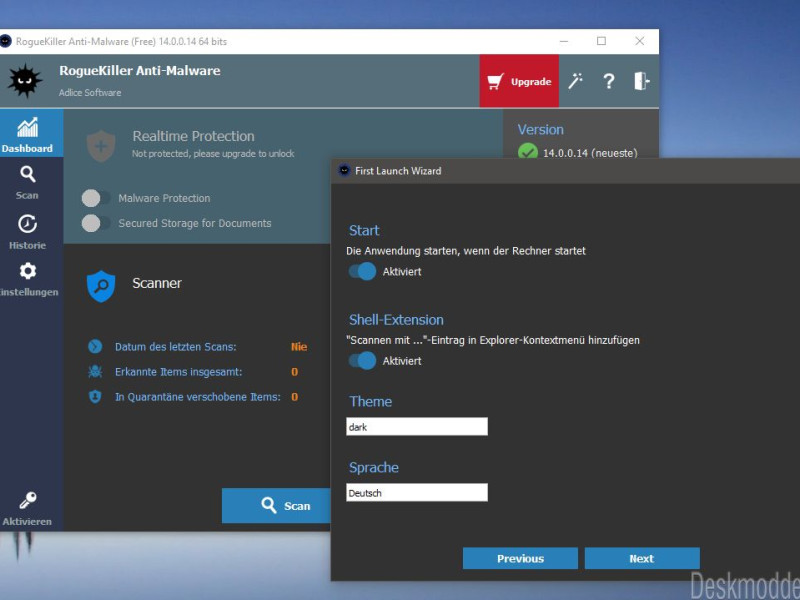Image resolution: width=800 pixels, height=600 pixels.
Task: Click bug icon beside Erkannte Items
Action: [x=95, y=371]
